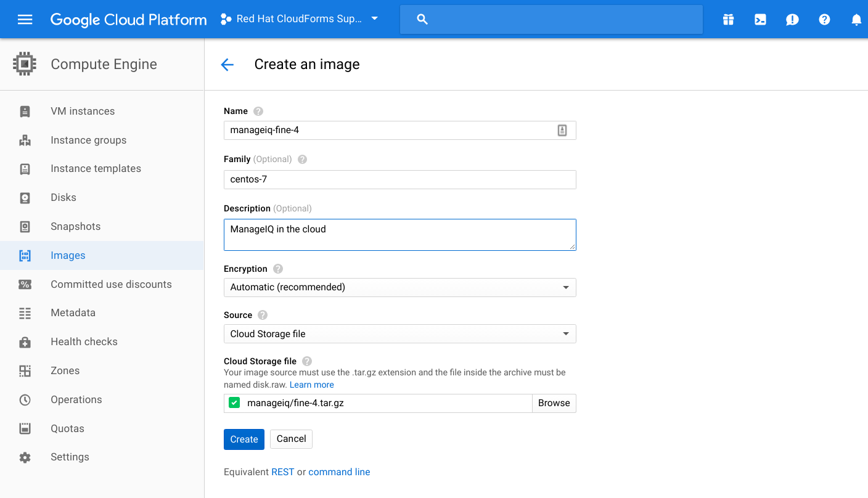
Task: Click the VM instances sidebar icon
Action: pyautogui.click(x=25, y=112)
